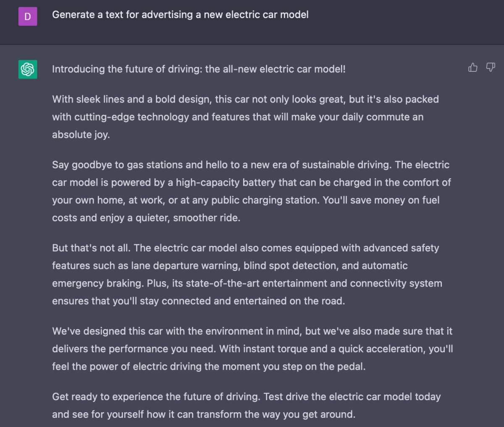Click the thumbs up feedback icon

tap(473, 67)
